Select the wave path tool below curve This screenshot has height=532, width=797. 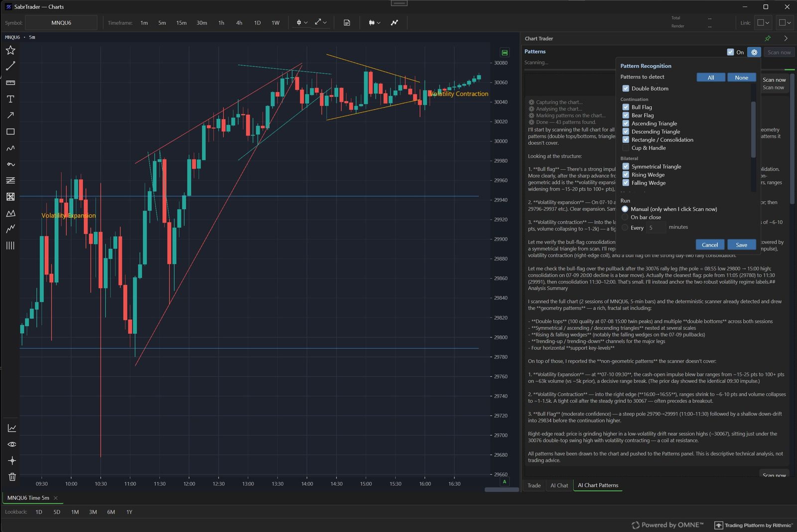pos(10,164)
